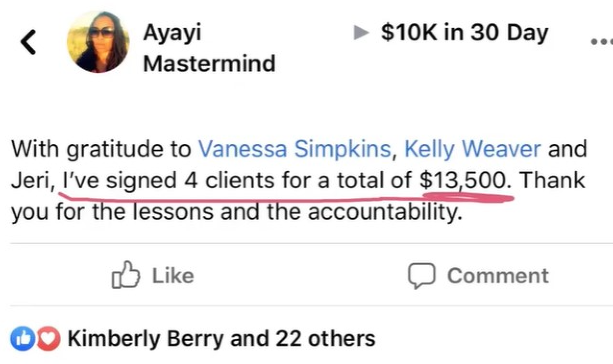Screen dimensions: 613x364
Task: Open Kimberly Berry's name in reactions
Action: click(145, 339)
